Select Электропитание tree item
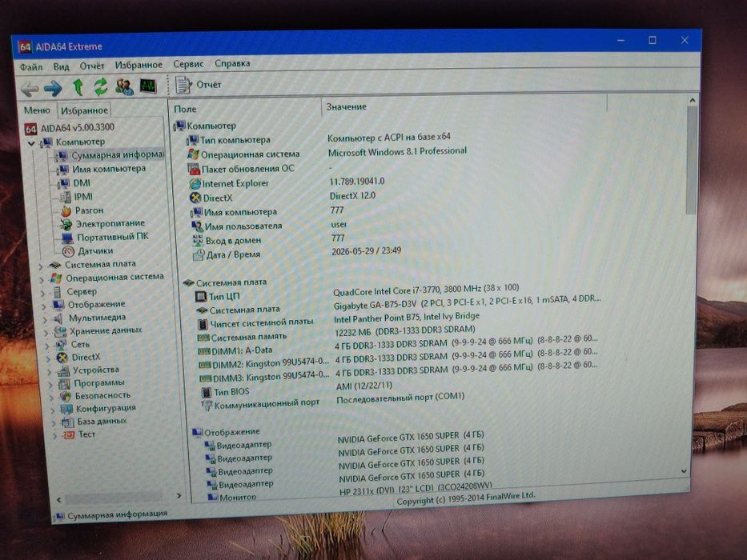This screenshot has height=560, width=747. point(103,223)
